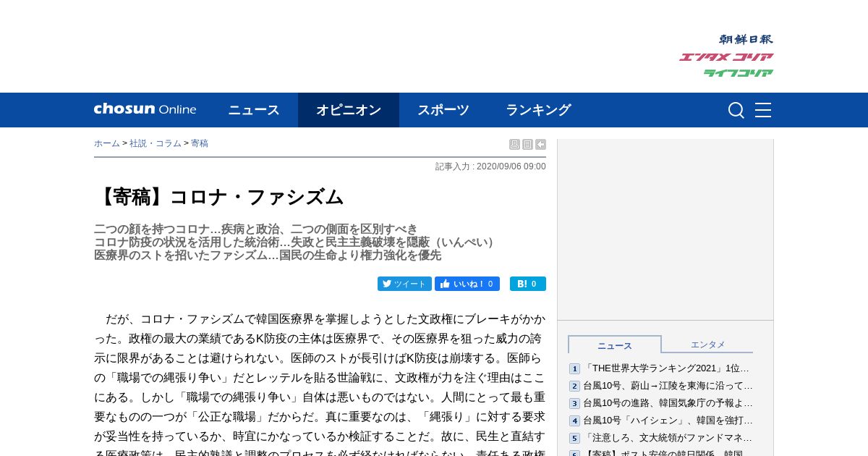Click the print article icon
This screenshot has height=456, width=868.
(514, 145)
